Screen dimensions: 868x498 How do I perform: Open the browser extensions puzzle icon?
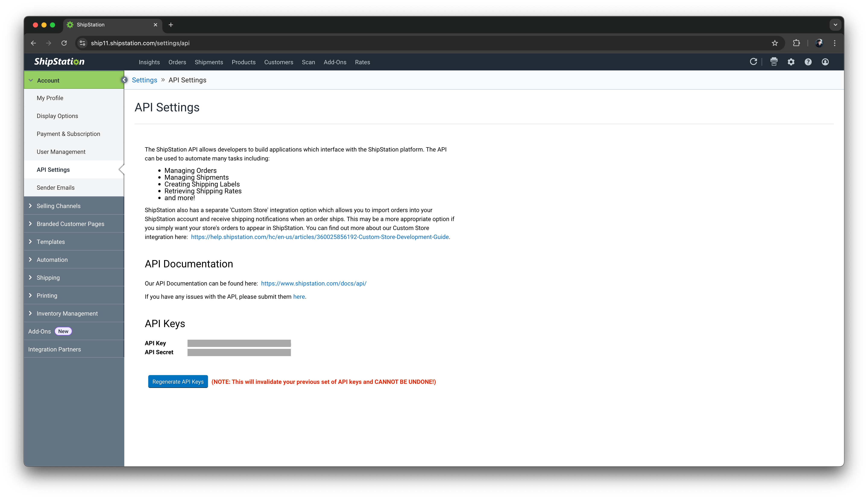tap(796, 43)
